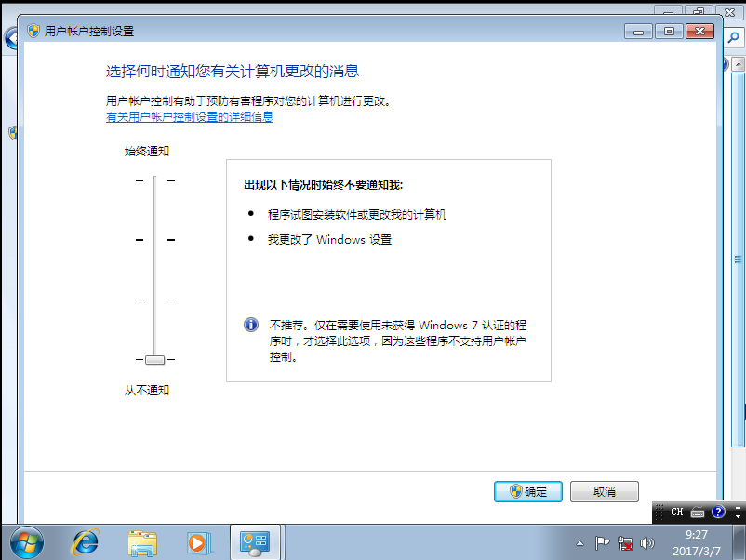Open the detailed UAC settings information link
Image resolution: width=746 pixels, height=560 pixels.
tap(190, 117)
